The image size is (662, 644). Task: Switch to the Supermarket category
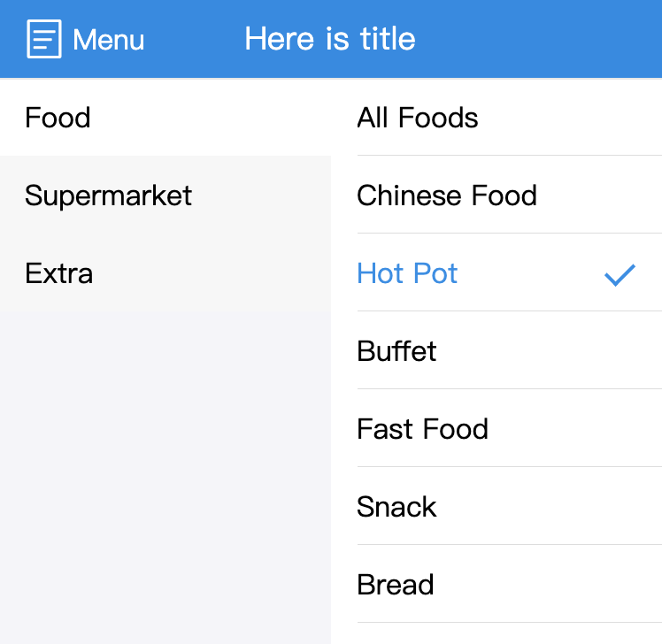coord(108,195)
